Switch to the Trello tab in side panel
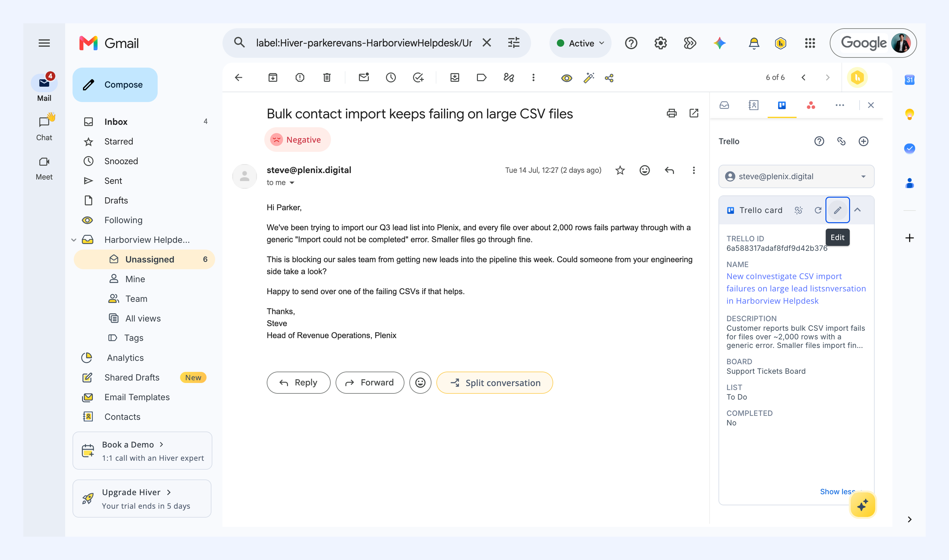This screenshot has height=560, width=949. [x=782, y=105]
